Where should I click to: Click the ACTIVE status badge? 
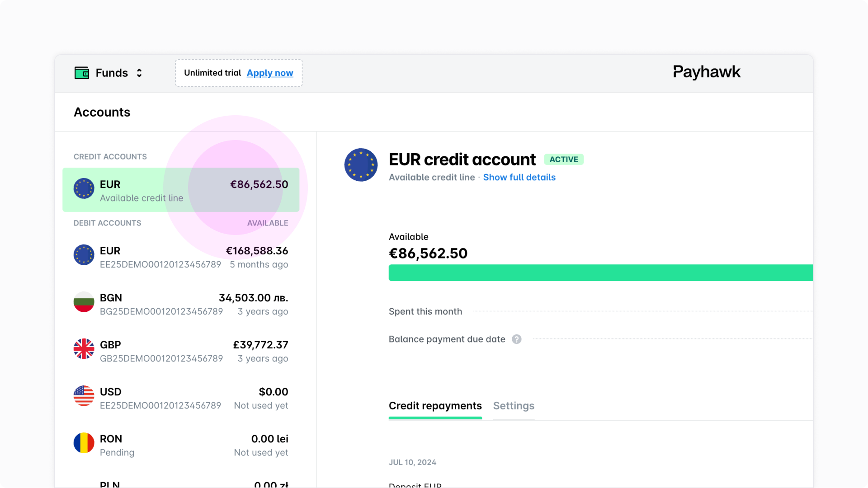coord(563,160)
